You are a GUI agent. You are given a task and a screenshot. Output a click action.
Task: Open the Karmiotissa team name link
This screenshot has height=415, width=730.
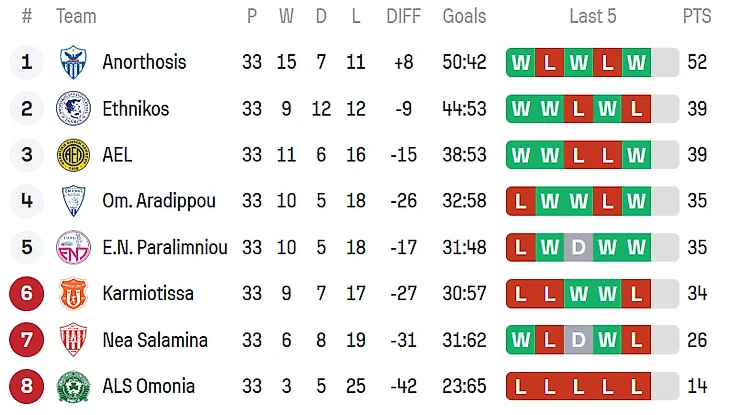click(x=148, y=293)
